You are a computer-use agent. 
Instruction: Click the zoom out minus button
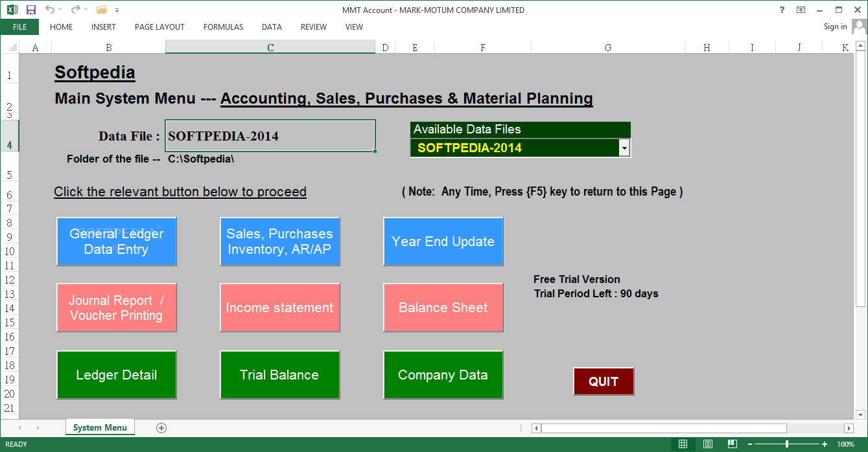click(750, 444)
